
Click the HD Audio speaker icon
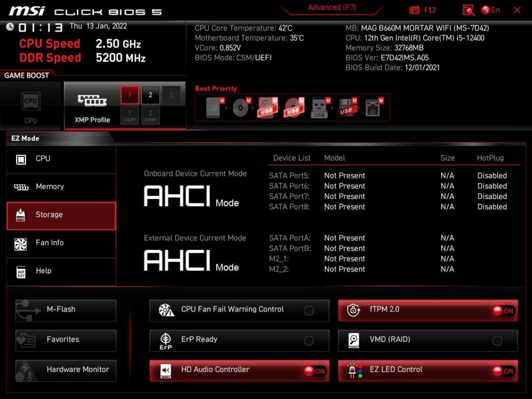166,371
